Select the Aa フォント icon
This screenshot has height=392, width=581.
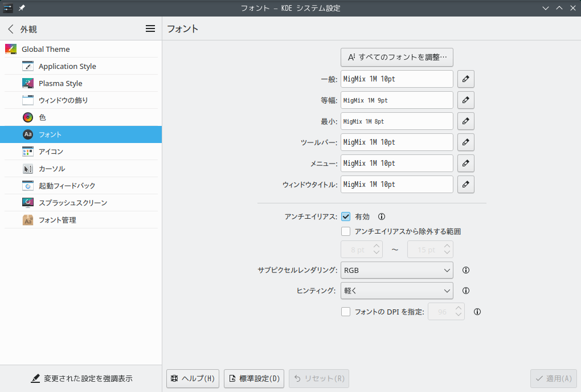point(28,134)
